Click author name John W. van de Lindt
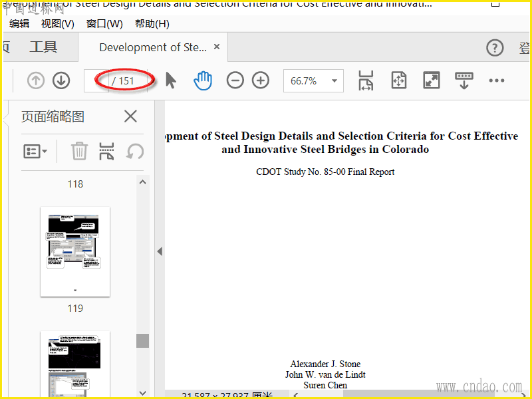532x399 pixels. 325,374
